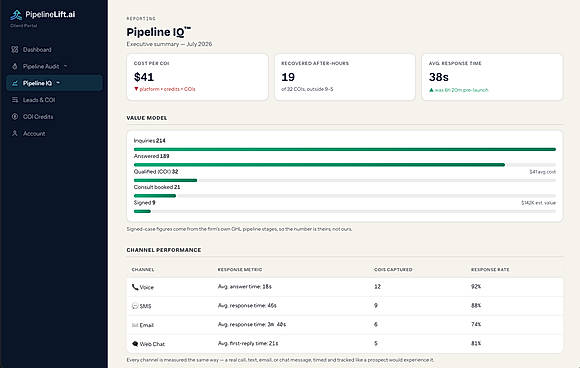
Task: Click the Pipeline IQ chart icon
Action: pos(15,83)
